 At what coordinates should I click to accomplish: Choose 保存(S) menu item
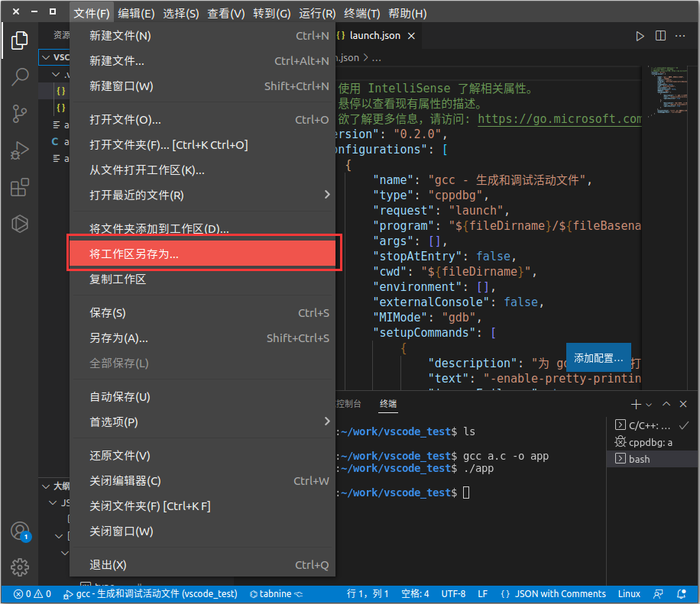(x=203, y=313)
